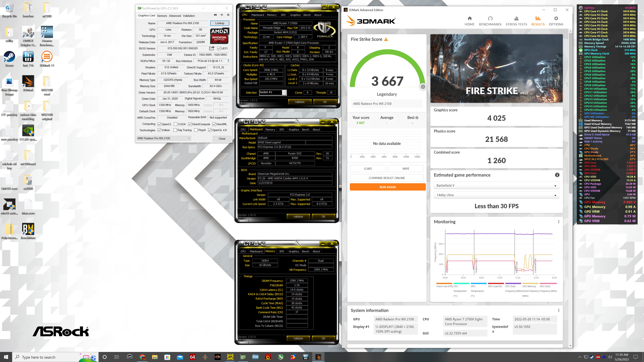Viewport: 644px width, 362px height.
Task: Toggle the Ray Tracing checkbox
Action: tap(175, 130)
